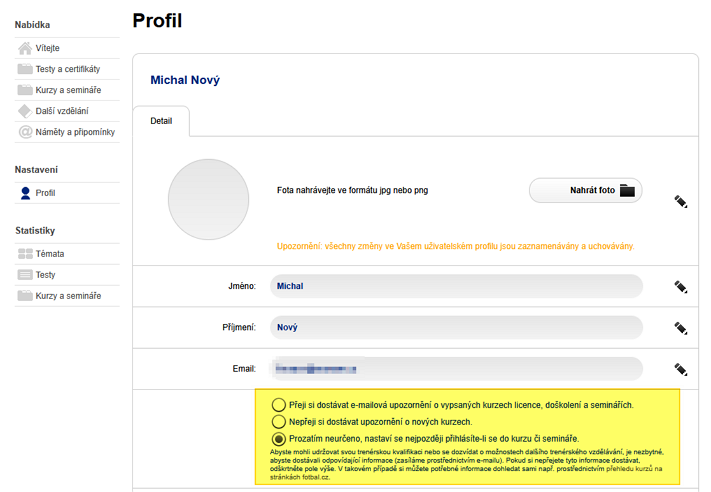Click the pencil edit icon beside Email
This screenshot has width=711, height=492.
[x=681, y=369]
